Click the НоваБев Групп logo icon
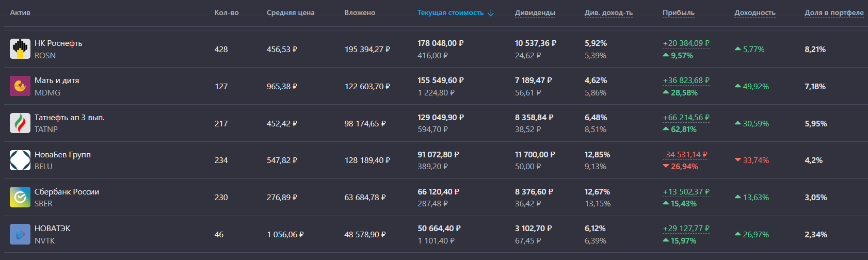The image size is (868, 260). 20,160
